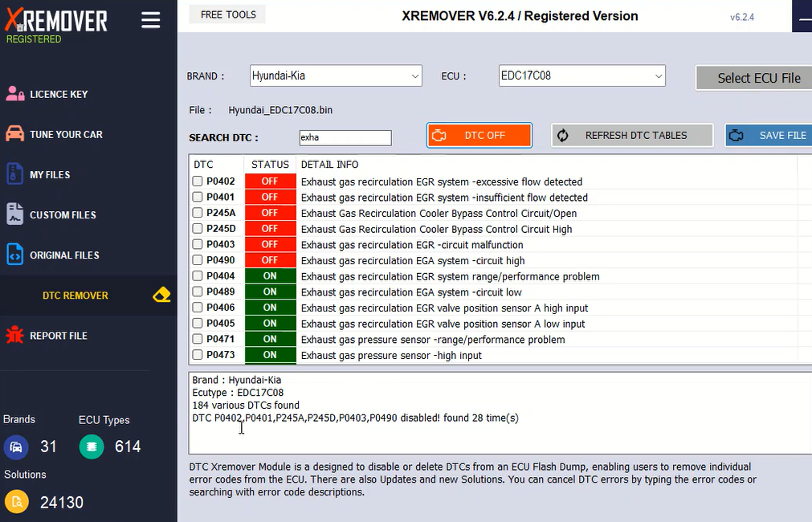The height and width of the screenshot is (522, 812).
Task: Click the DTC OFF button
Action: coord(479,135)
